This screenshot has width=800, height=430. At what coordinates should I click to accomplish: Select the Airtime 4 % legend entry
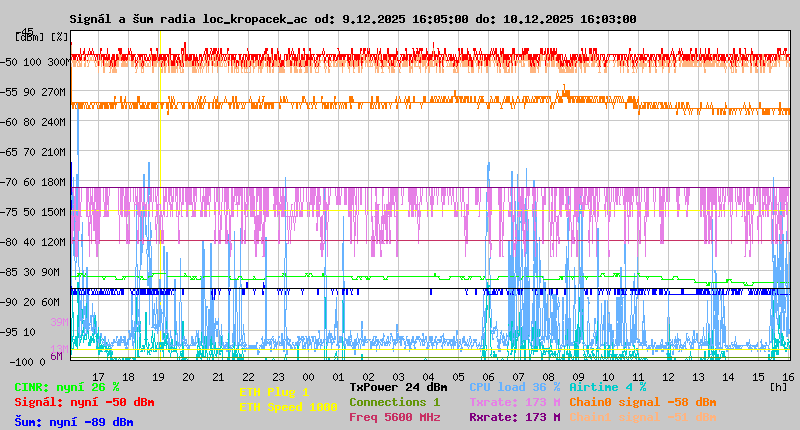pos(607,386)
